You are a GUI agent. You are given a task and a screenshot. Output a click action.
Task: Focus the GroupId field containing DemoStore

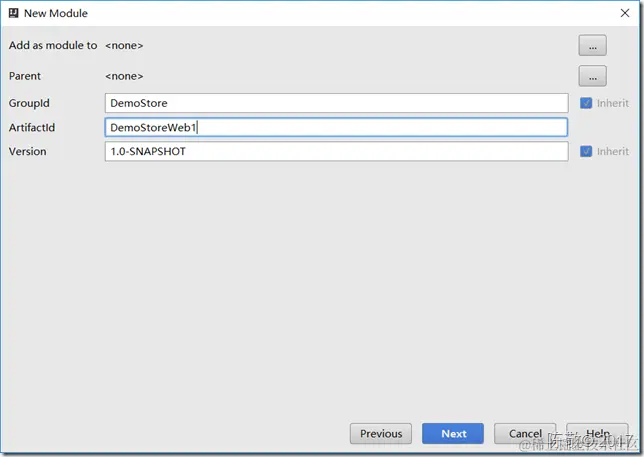point(336,103)
